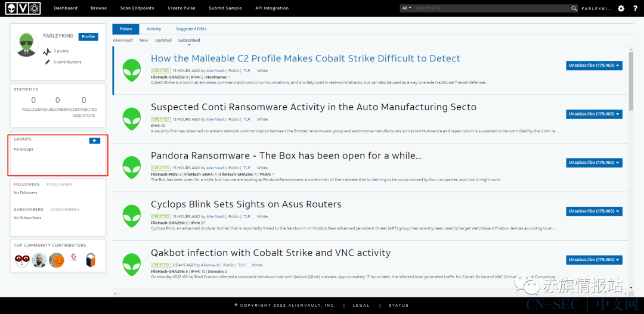Select second top contributor bearded man avatar
Image resolution: width=644 pixels, height=314 pixels.
click(x=39, y=260)
